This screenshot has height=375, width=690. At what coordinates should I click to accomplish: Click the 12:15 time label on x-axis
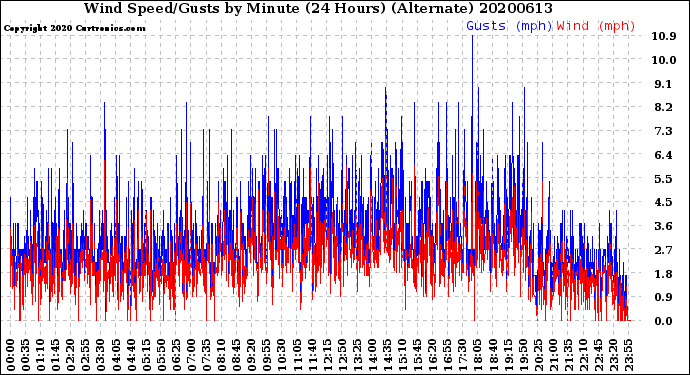tap(327, 355)
